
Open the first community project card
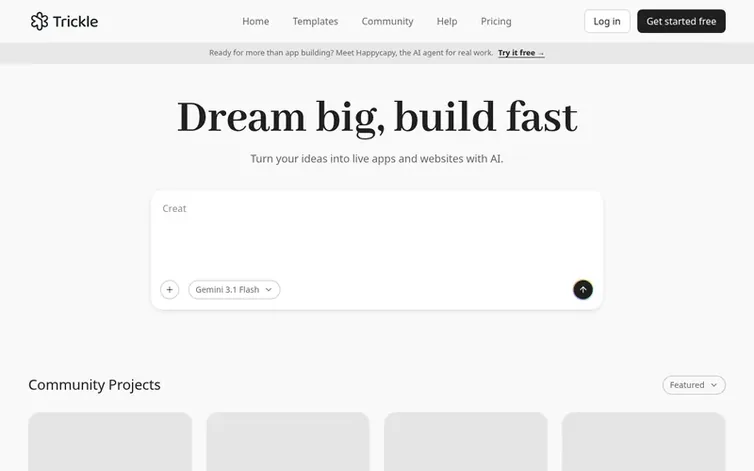tap(110, 442)
